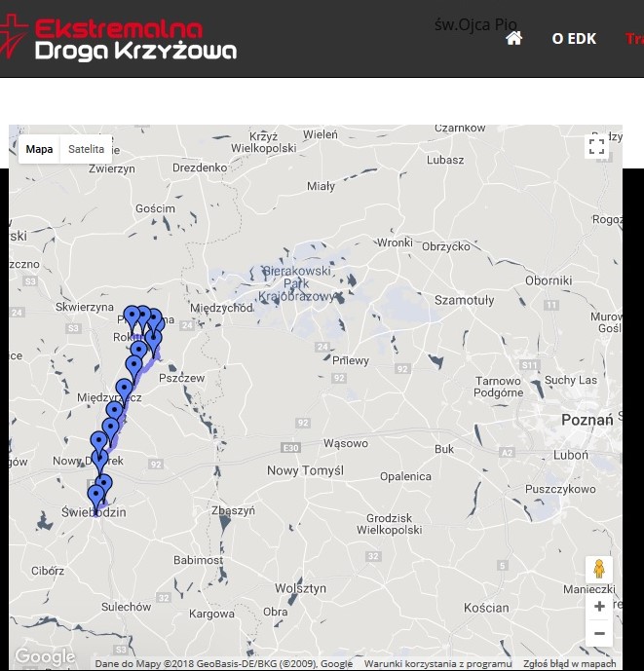Click the Puszczykowo town label
Screen dimensions: 644x671
(x=560, y=489)
